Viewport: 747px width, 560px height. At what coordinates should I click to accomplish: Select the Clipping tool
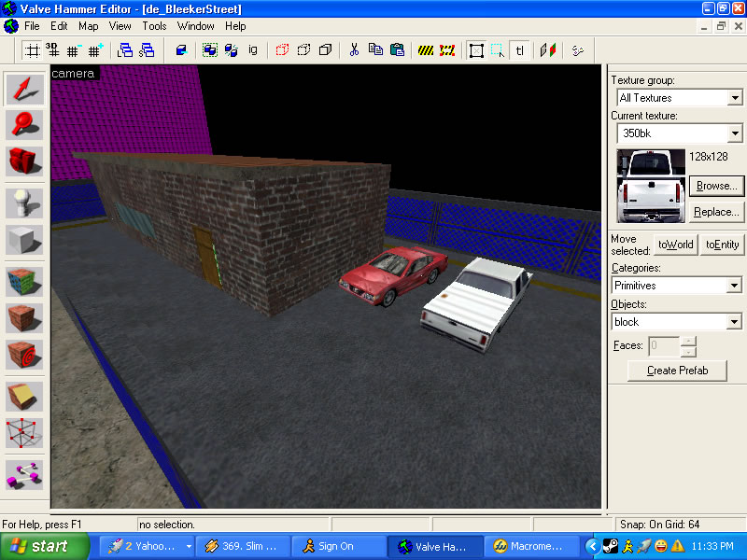pyautogui.click(x=24, y=397)
